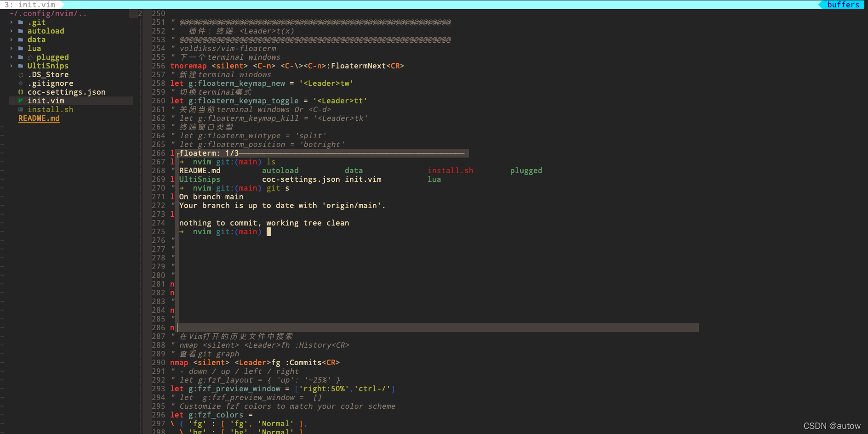Expand the data folder chevron
868x434 pixels.
(x=11, y=40)
